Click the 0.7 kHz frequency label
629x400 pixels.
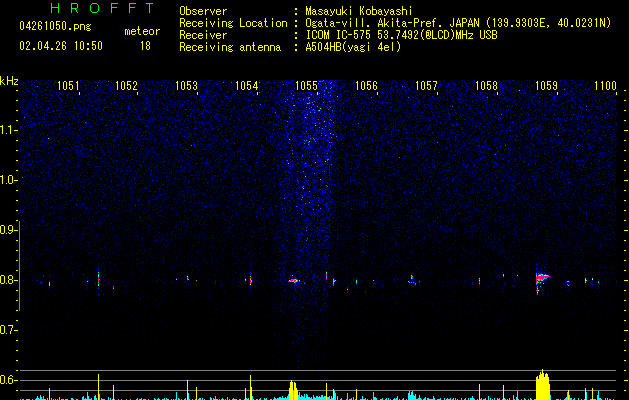pyautogui.click(x=8, y=330)
